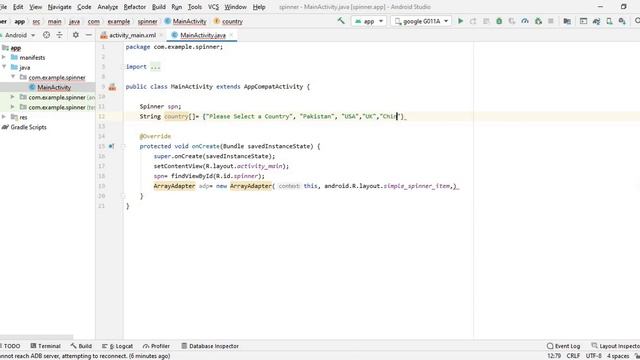This screenshot has width=640, height=360.
Task: Click the override gutter icon on line 15
Action: click(111, 146)
